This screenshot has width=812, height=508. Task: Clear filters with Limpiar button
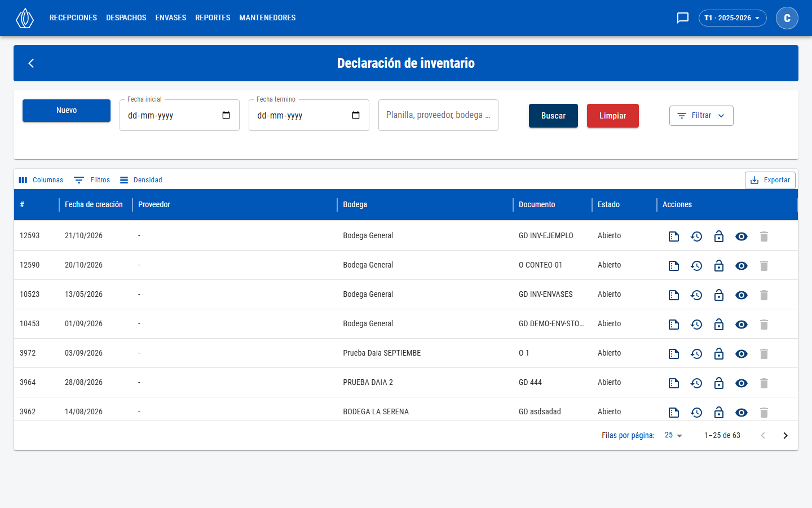click(x=613, y=116)
